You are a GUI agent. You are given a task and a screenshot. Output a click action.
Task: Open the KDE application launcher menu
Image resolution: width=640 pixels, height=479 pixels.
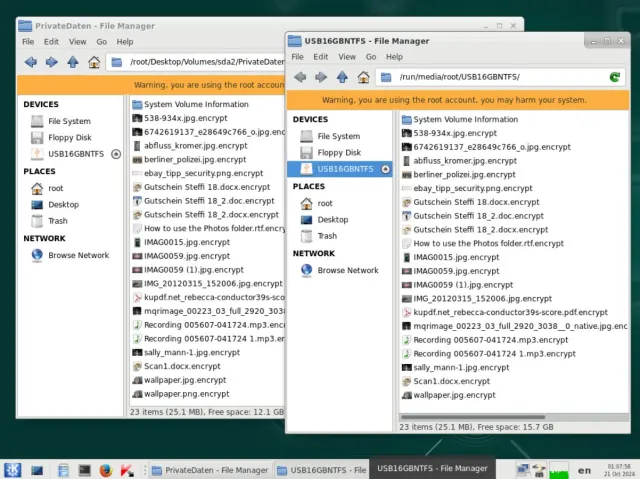(x=12, y=469)
